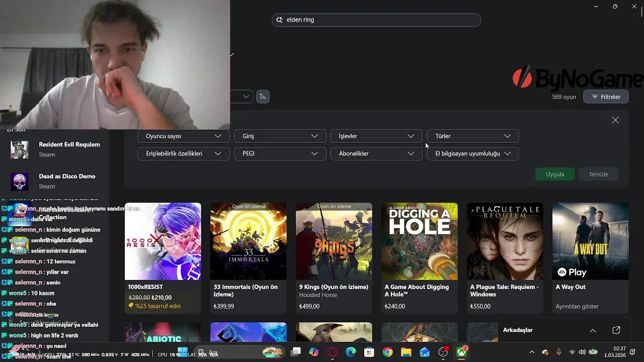Click the ₺399,99 price of 33 Immortals

(x=223, y=306)
